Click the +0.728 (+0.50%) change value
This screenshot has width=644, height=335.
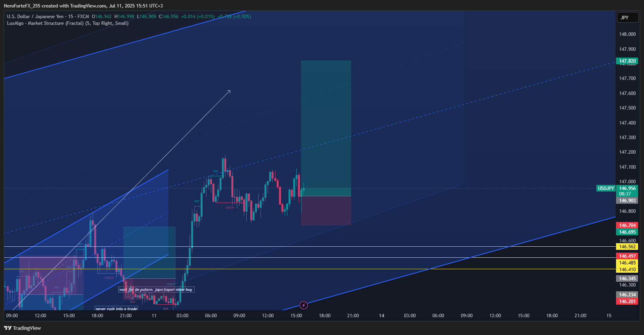[x=234, y=17]
